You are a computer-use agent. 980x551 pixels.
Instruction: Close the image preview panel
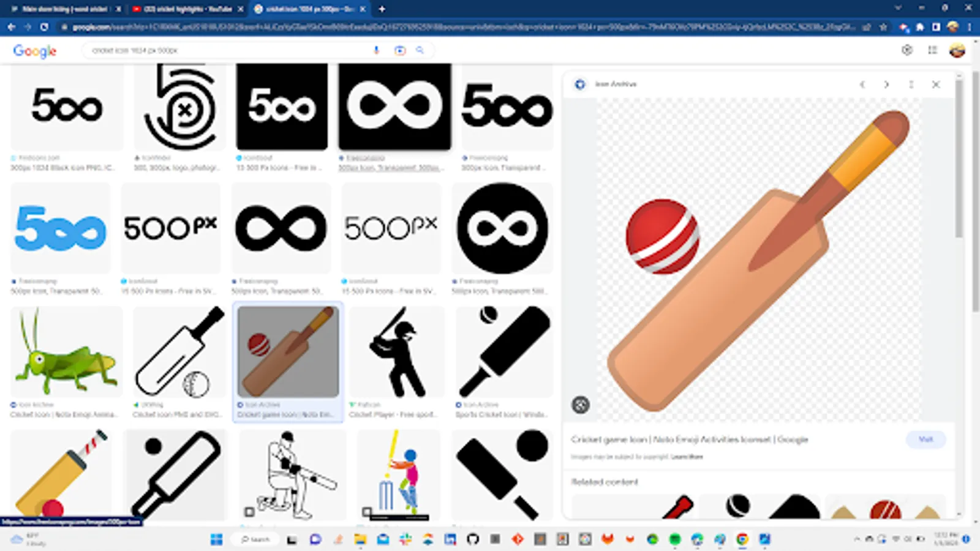[x=935, y=84]
